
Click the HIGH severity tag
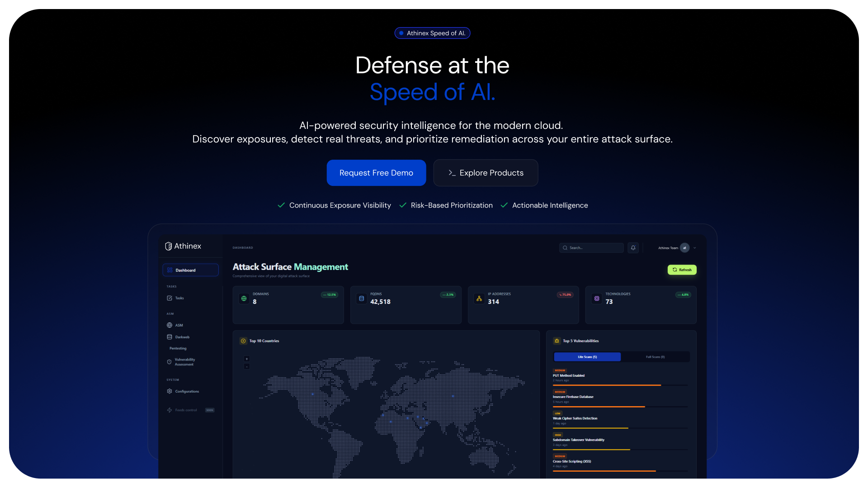click(x=558, y=435)
